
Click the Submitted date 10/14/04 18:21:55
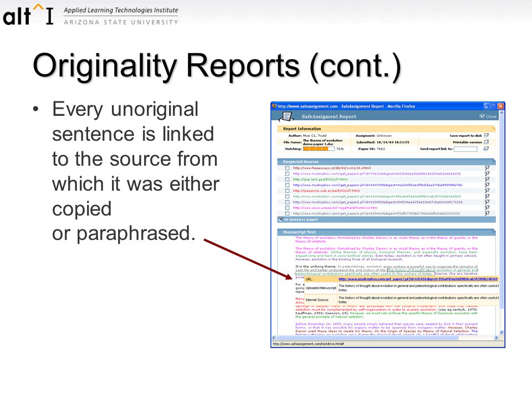click(x=393, y=142)
